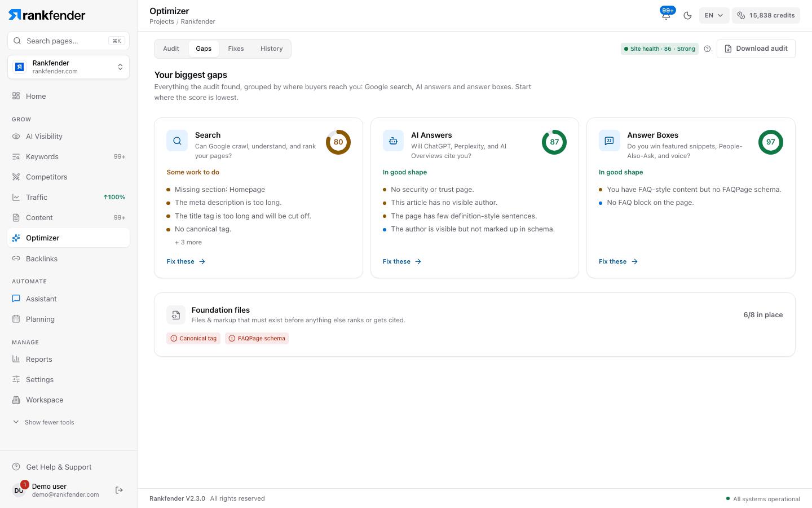The image size is (812, 508).
Task: Open Traffic chart icon in sidebar
Action: coord(16,197)
